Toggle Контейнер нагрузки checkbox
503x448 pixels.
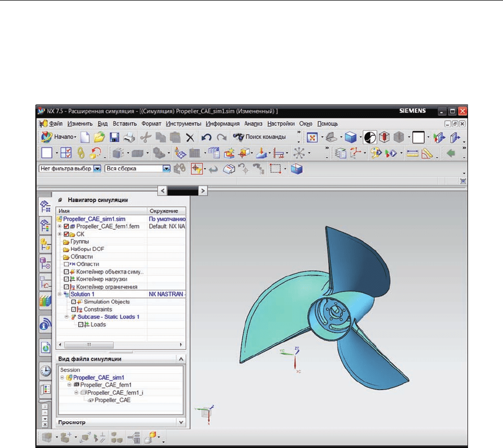pos(66,279)
